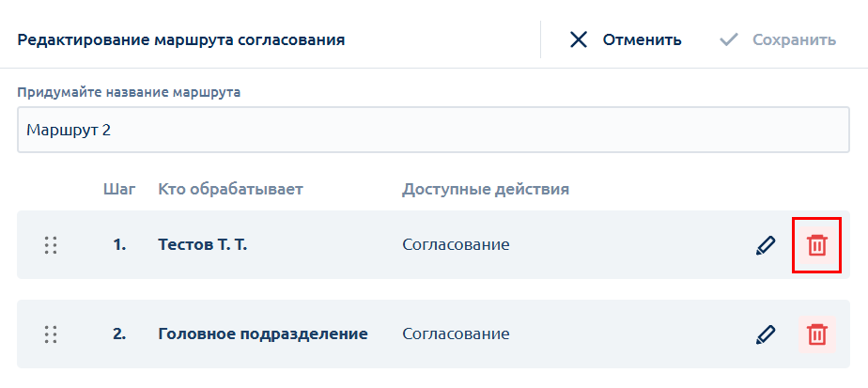The width and height of the screenshot is (868, 388).
Task: Edit the Тестов Т. Т. step with pencil
Action: [766, 244]
